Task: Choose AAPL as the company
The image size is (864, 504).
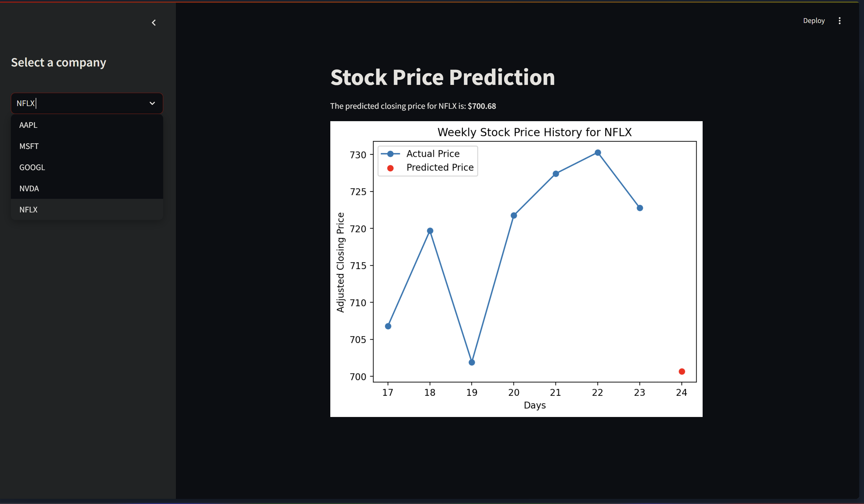Action: pyautogui.click(x=28, y=125)
